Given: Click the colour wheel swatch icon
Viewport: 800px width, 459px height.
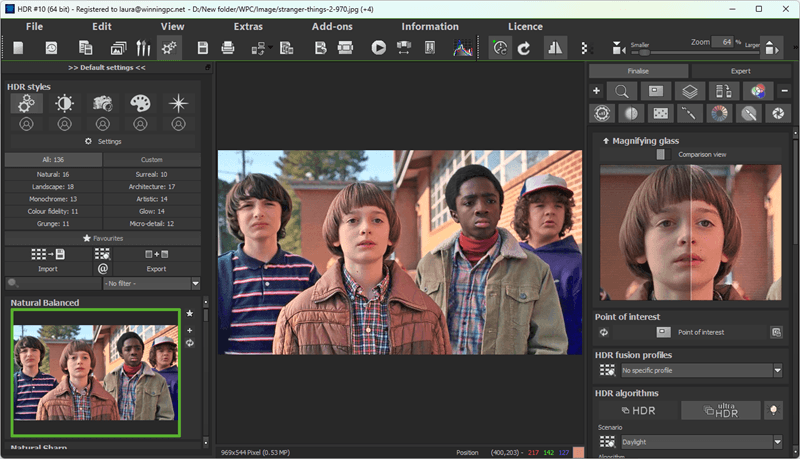Looking at the screenshot, I should pos(719,113).
